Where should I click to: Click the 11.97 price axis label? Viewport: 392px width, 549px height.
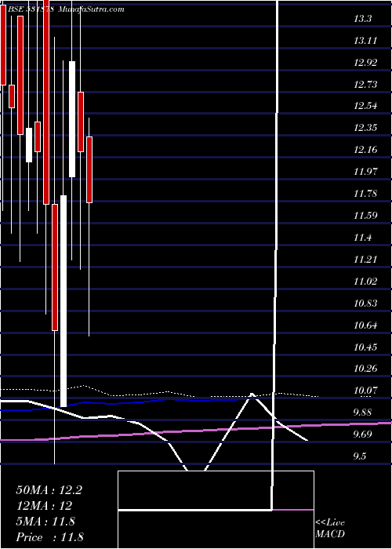(365, 172)
